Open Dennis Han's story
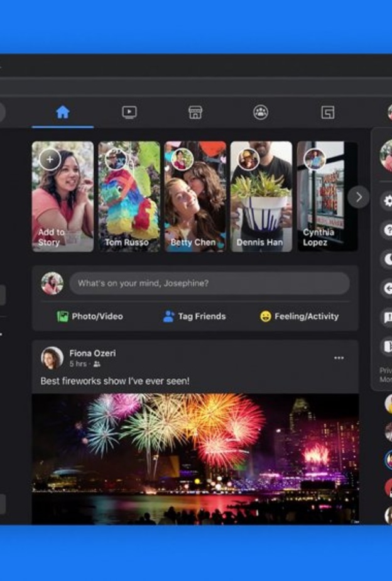 261,196
